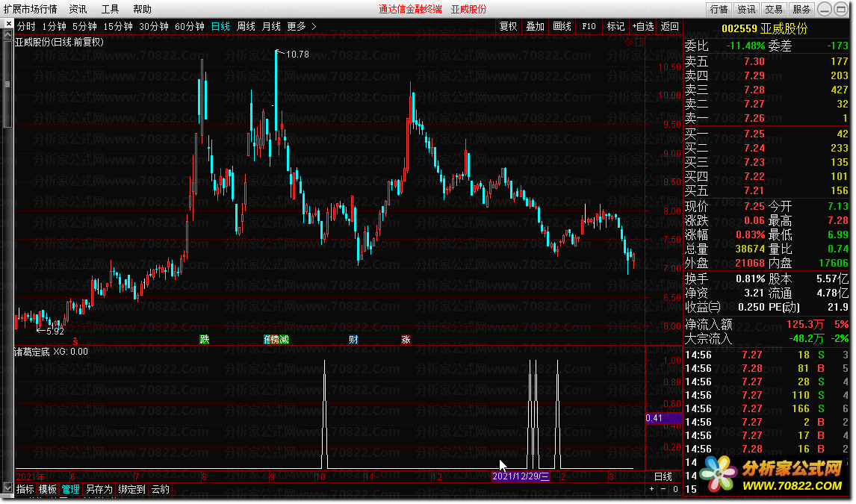
Task: Switch to 分时 intraday view tab
Action: (x=25, y=26)
